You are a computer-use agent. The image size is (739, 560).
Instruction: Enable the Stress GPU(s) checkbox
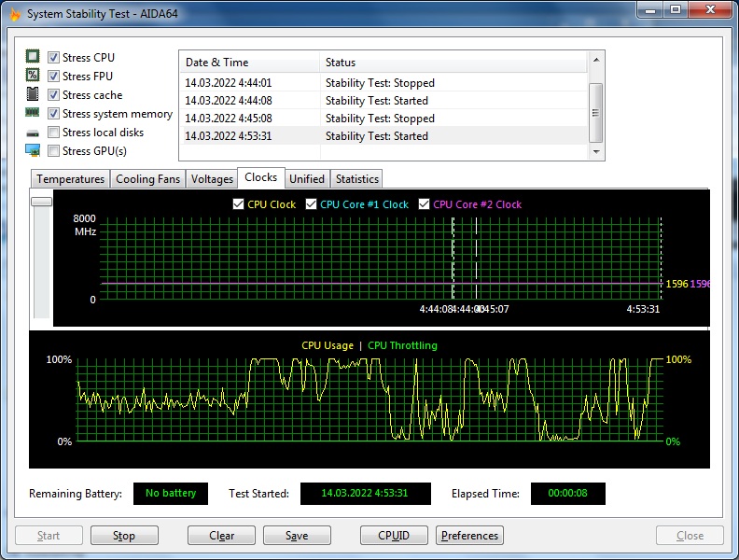point(54,151)
